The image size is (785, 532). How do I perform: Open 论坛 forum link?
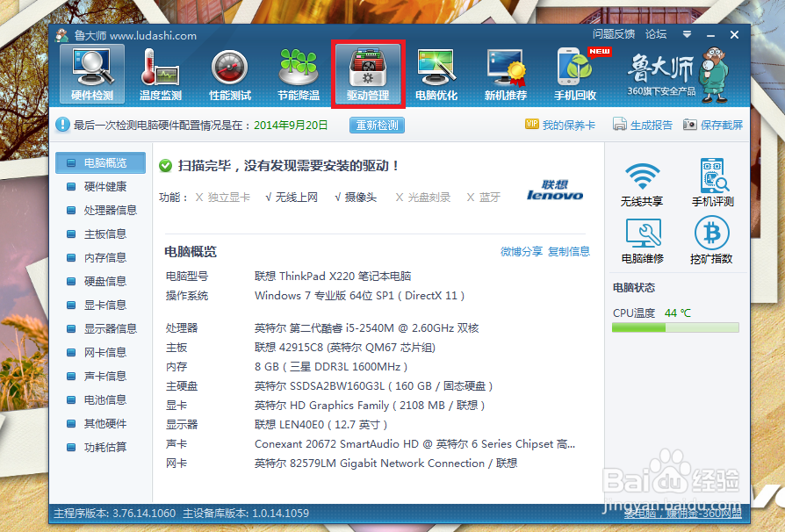coord(656,34)
